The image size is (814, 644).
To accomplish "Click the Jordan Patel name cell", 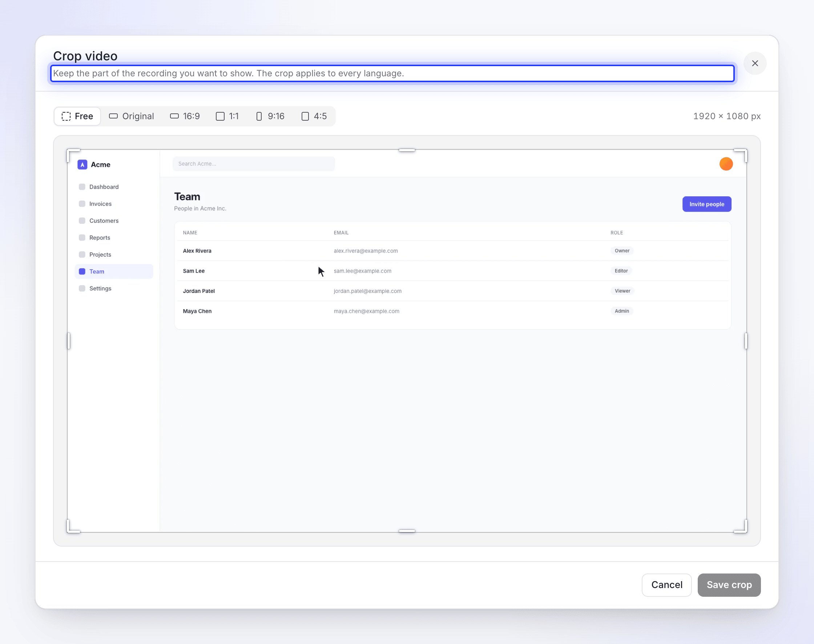I will click(x=199, y=291).
